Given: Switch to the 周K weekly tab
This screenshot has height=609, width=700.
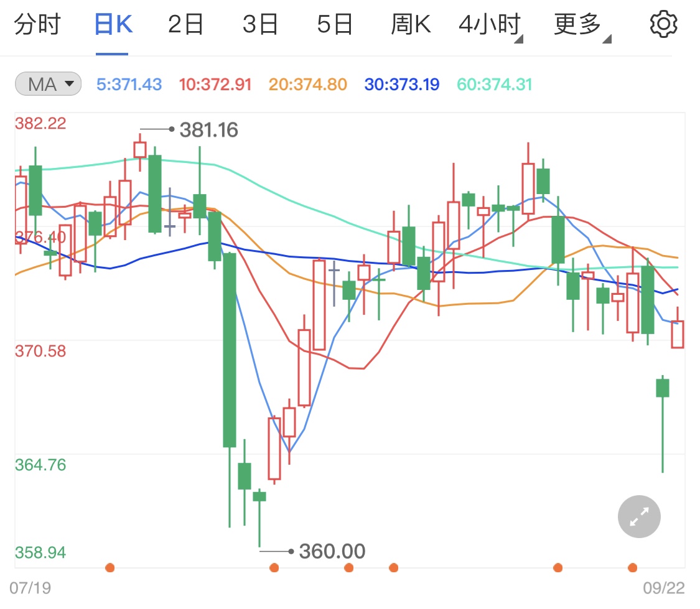Looking at the screenshot, I should (x=410, y=24).
